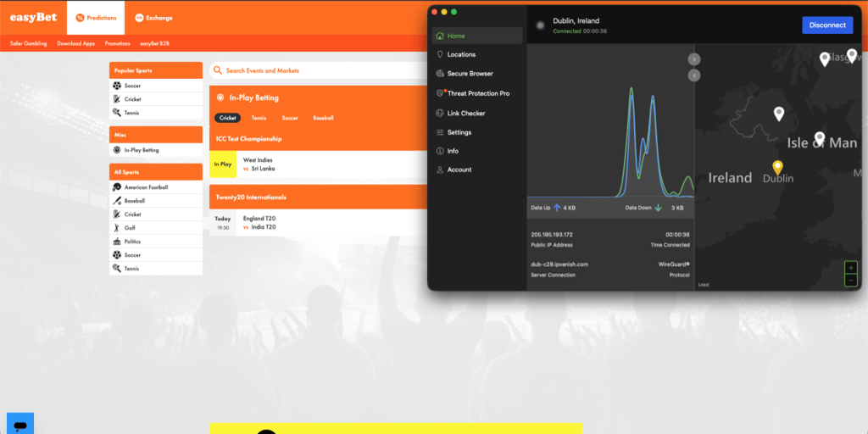Open the Safer Gambling link
This screenshot has height=434, width=868.
click(x=28, y=43)
